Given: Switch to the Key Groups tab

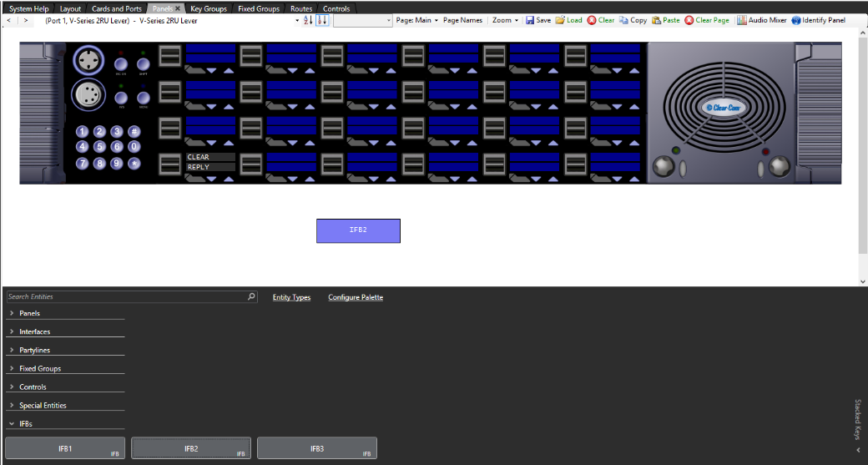Looking at the screenshot, I should (x=208, y=8).
